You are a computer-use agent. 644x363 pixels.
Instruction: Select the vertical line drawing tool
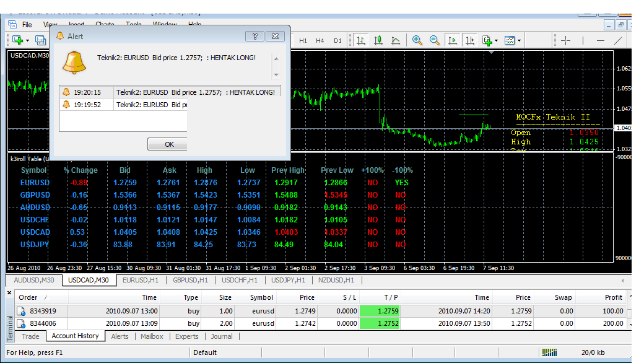pos(583,40)
